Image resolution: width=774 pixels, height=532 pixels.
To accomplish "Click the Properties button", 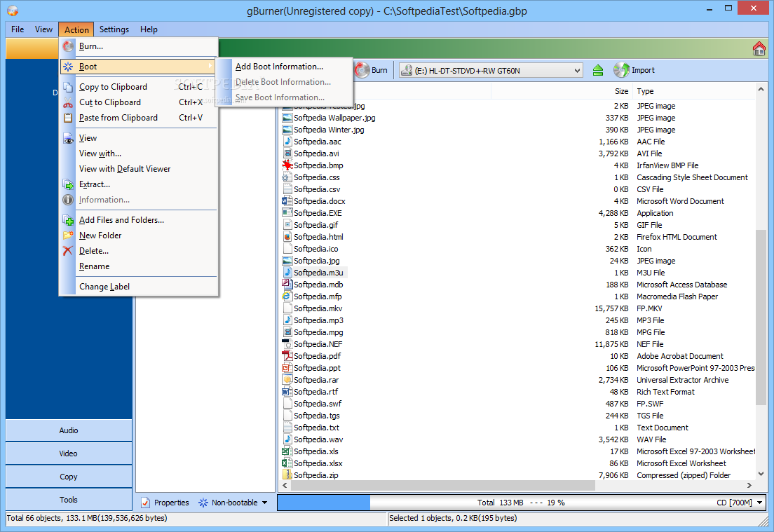I will [165, 503].
